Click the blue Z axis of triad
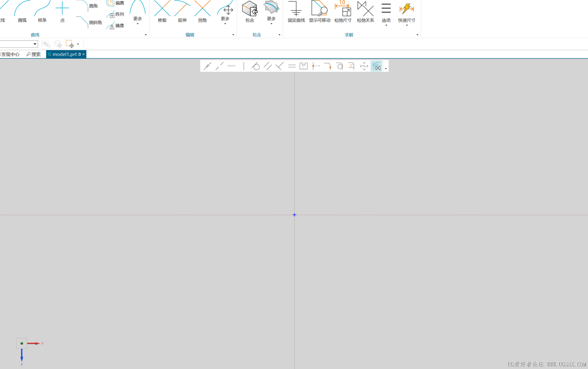Viewport: 588px width, 369px height. [22, 356]
